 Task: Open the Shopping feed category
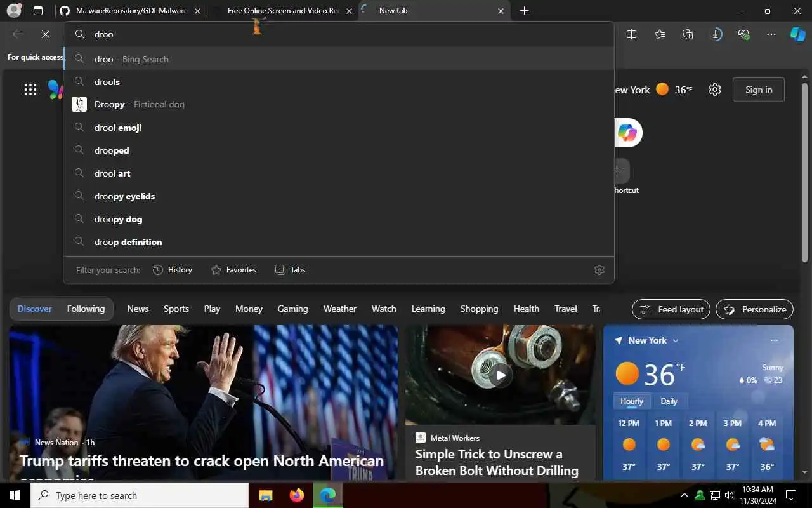click(479, 309)
